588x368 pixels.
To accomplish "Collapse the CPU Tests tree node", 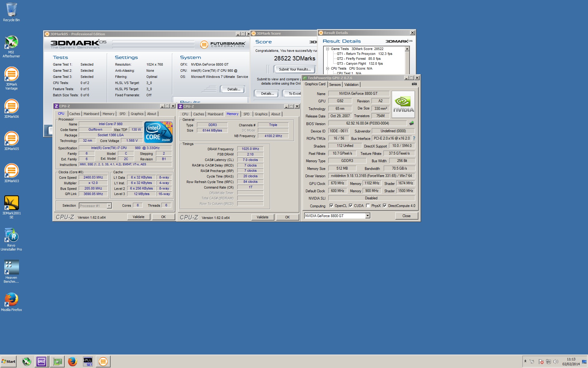I will [327, 68].
